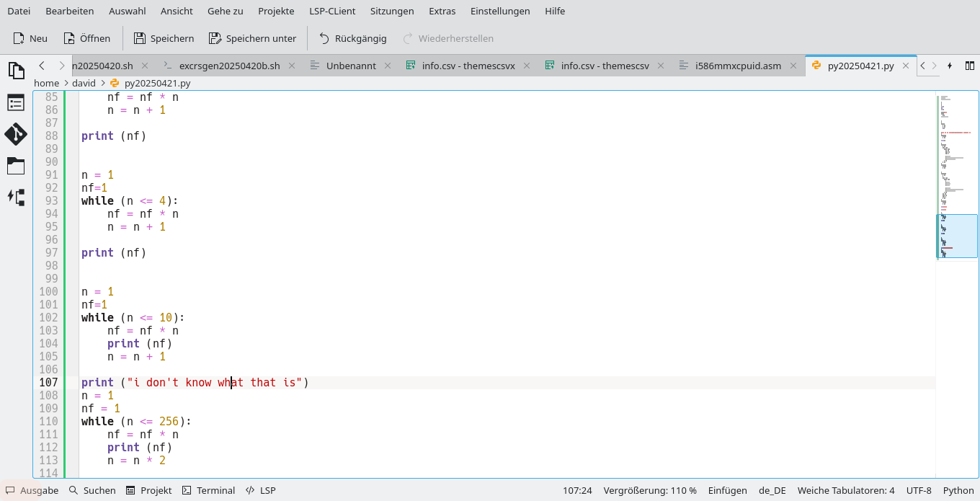Click the Vergrößerung 110 % zoom control
This screenshot has height=501, width=980.
pos(649,490)
